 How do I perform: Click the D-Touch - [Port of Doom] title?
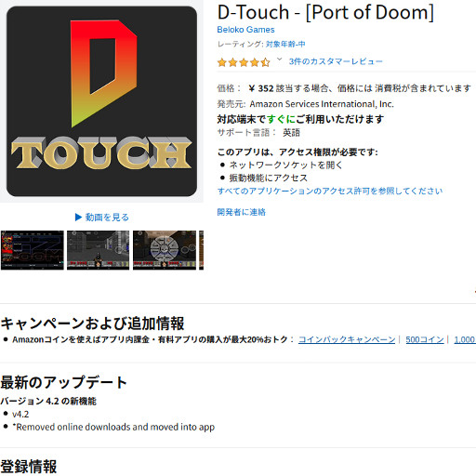pos(325,13)
